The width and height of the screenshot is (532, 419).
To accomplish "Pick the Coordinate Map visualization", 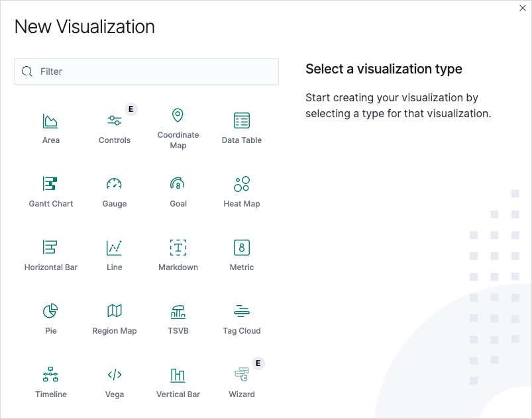I will [178, 128].
